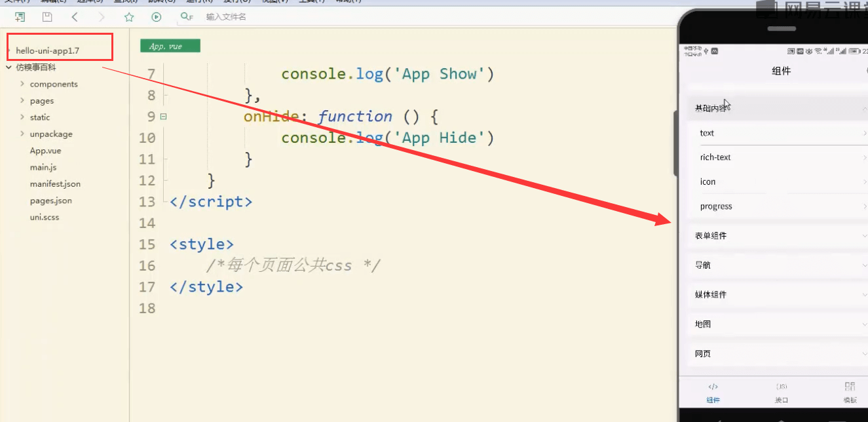868x422 pixels.
Task: Select the unpackage folder name
Action: [x=51, y=134]
